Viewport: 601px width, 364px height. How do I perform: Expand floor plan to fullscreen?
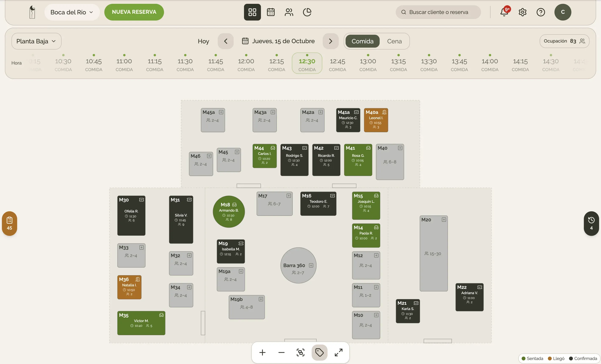338,352
